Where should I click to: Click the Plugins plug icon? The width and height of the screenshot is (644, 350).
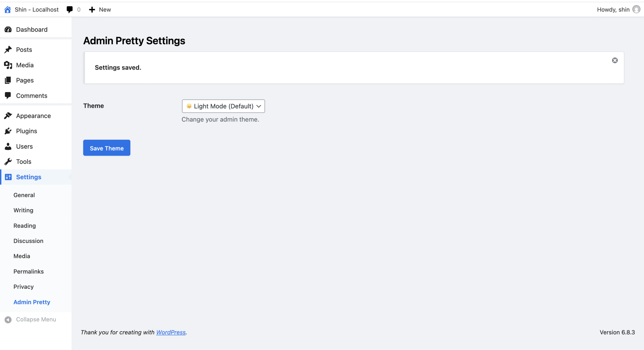tap(8, 131)
